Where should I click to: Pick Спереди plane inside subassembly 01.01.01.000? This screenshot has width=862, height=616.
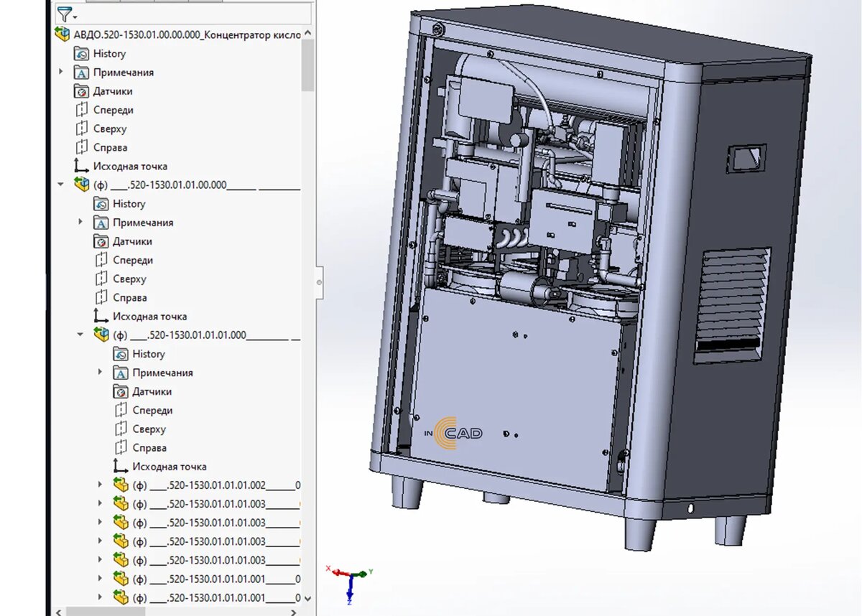pos(143,410)
